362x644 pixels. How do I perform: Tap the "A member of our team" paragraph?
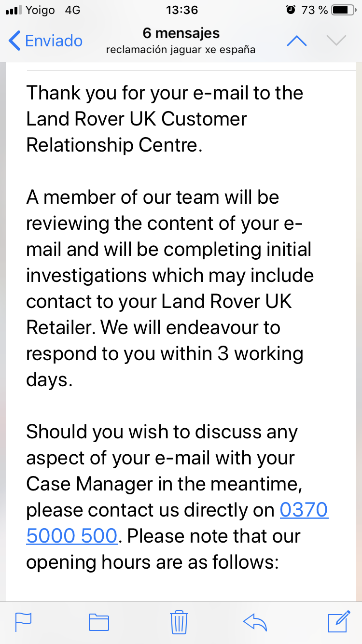coord(169,289)
